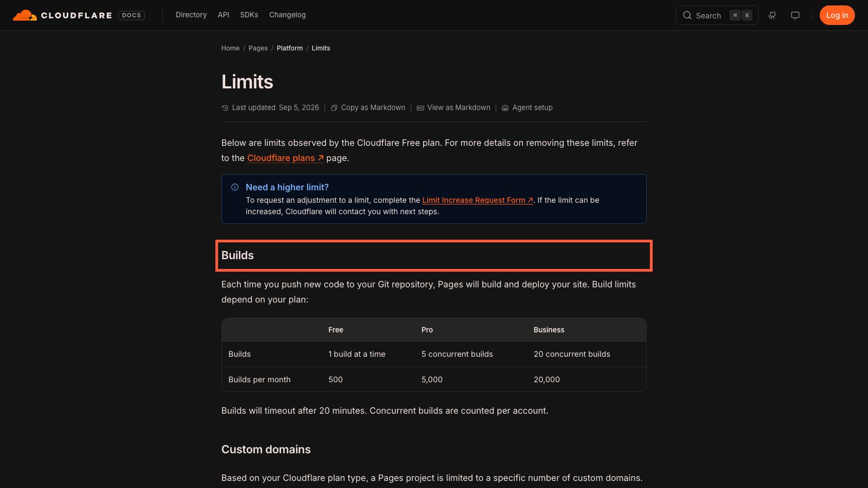The height and width of the screenshot is (488, 868).
Task: Click the Limits page title
Action: [247, 82]
